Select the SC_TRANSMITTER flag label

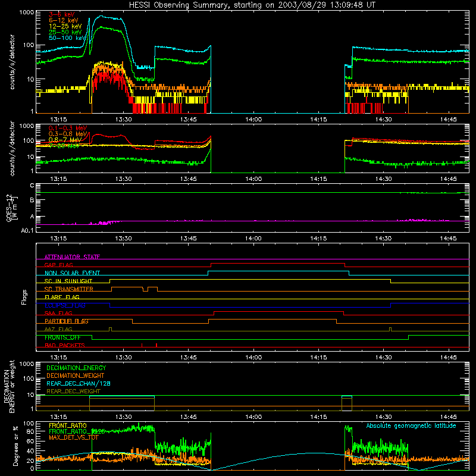tap(69, 289)
